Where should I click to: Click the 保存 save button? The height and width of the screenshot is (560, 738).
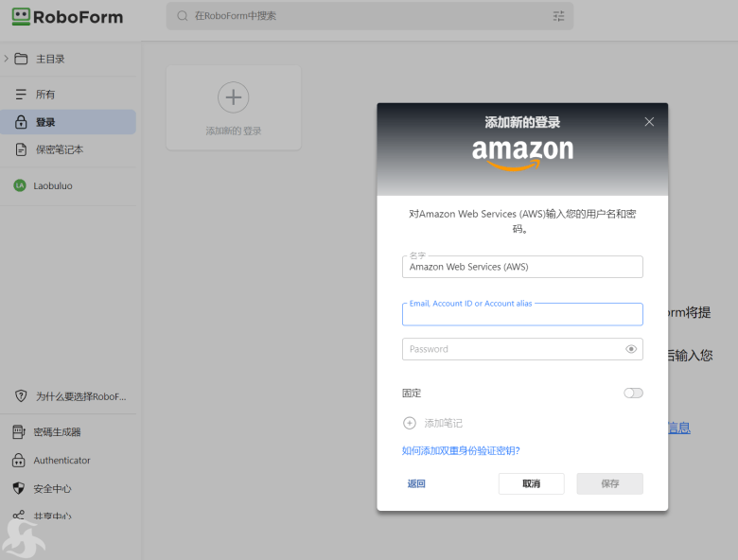click(610, 483)
